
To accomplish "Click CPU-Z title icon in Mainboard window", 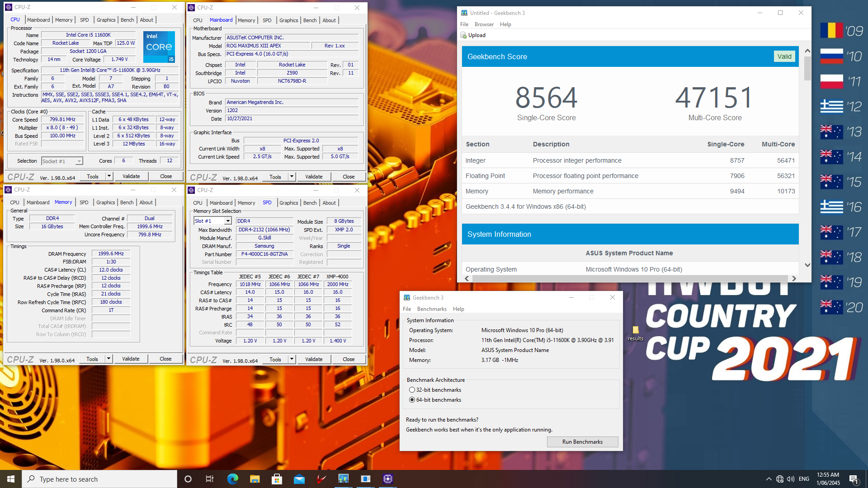I will pyautogui.click(x=191, y=8).
